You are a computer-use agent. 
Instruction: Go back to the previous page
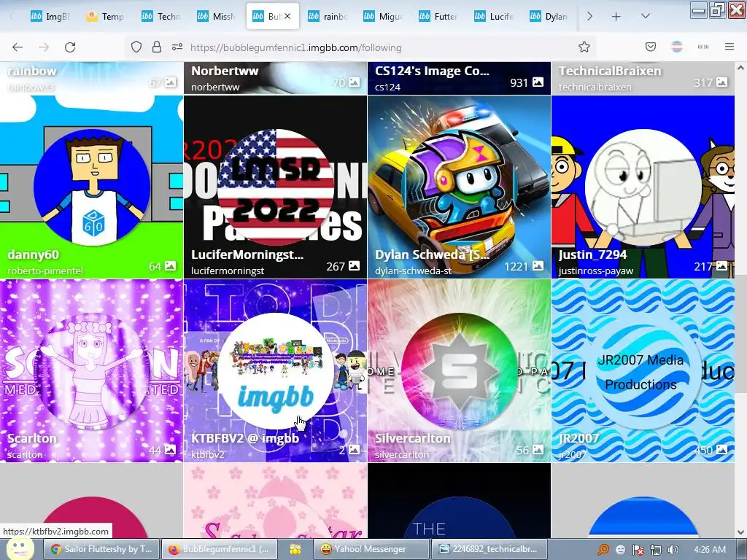point(18,47)
